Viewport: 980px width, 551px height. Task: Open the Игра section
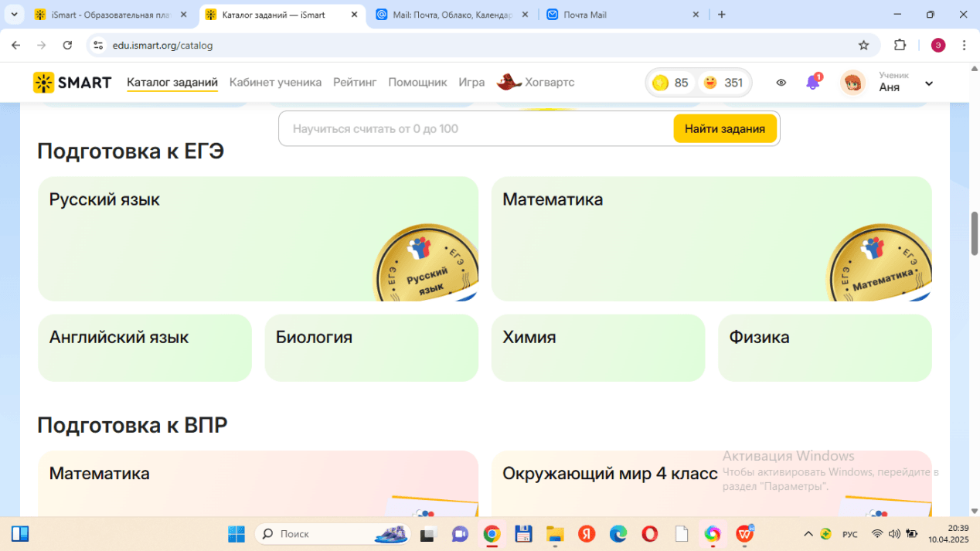point(471,83)
